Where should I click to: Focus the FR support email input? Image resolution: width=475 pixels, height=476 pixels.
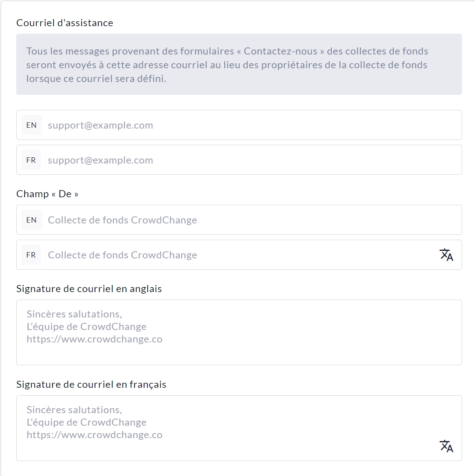pyautogui.click(x=250, y=160)
